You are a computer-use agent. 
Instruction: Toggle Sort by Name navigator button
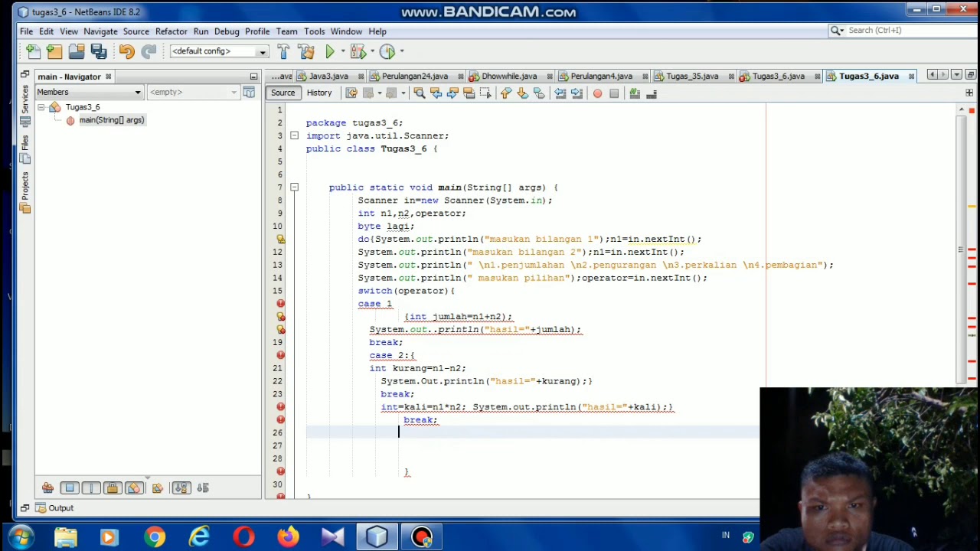click(181, 487)
